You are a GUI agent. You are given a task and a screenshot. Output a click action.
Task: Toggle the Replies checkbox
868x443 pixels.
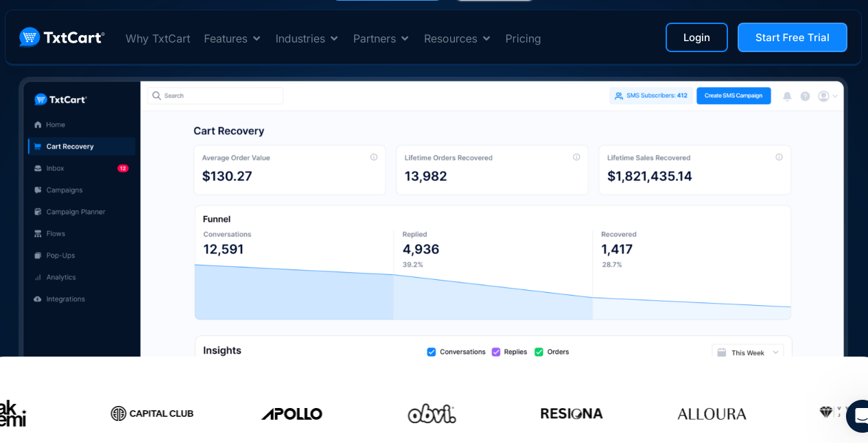pyautogui.click(x=495, y=352)
